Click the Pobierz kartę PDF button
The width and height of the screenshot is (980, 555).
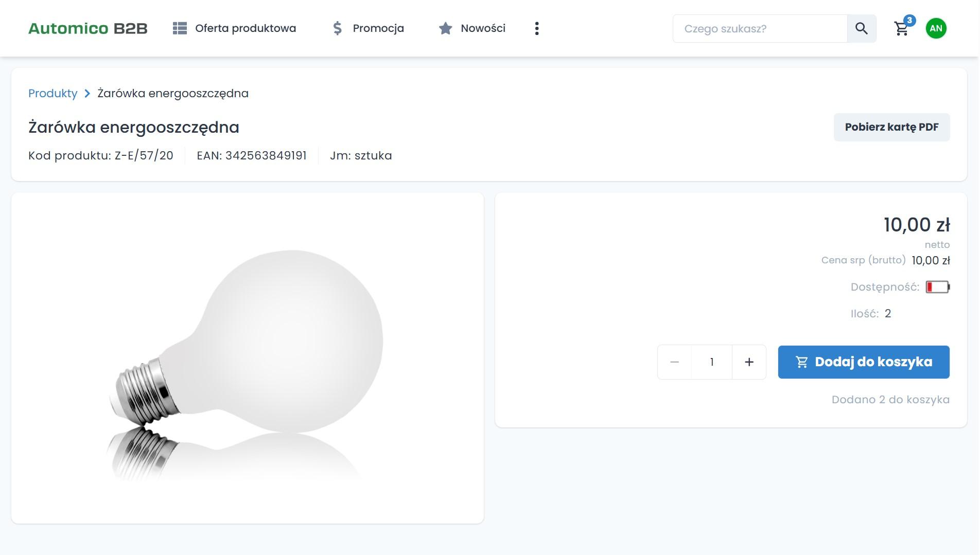(891, 127)
